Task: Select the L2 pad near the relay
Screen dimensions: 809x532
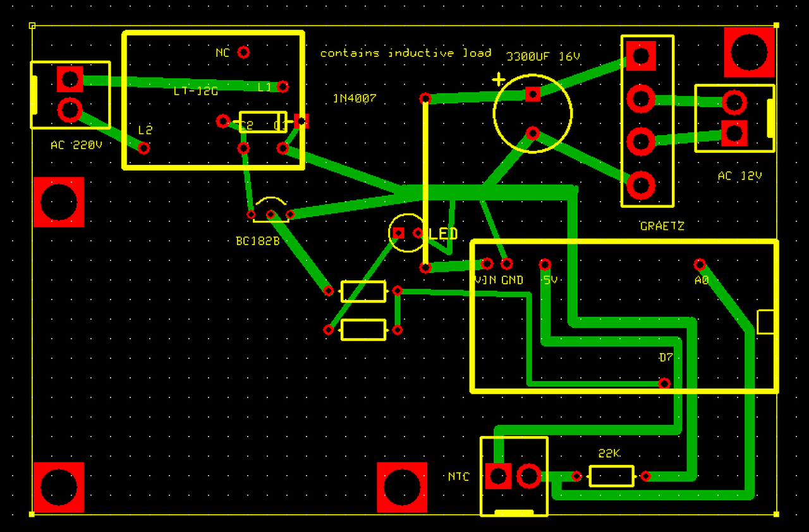Action: (x=143, y=148)
